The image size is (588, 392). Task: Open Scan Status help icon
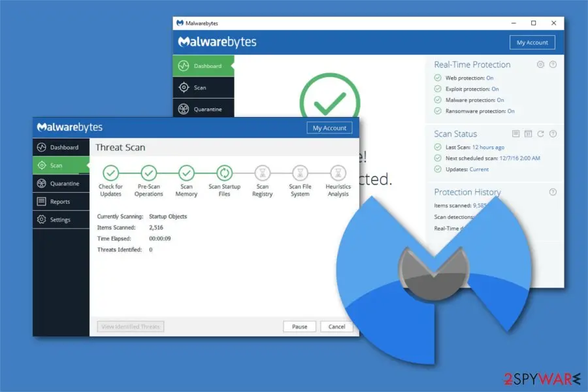pyautogui.click(x=553, y=134)
